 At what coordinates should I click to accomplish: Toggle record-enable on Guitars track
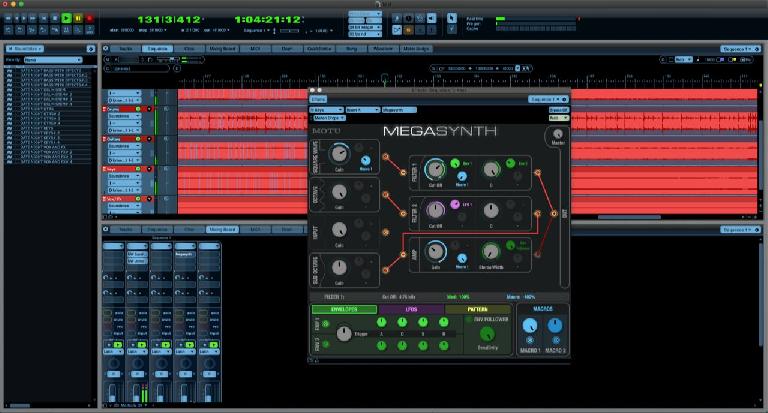(x=104, y=139)
